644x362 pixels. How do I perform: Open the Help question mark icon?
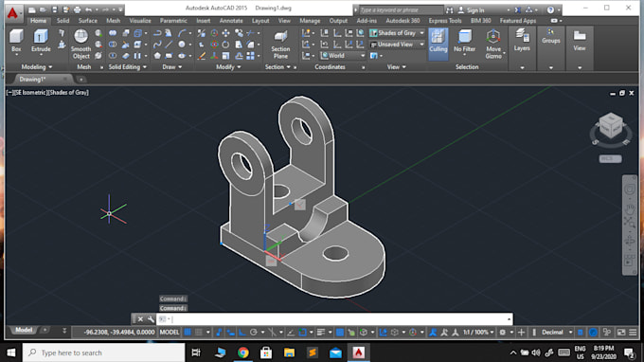(x=550, y=9)
